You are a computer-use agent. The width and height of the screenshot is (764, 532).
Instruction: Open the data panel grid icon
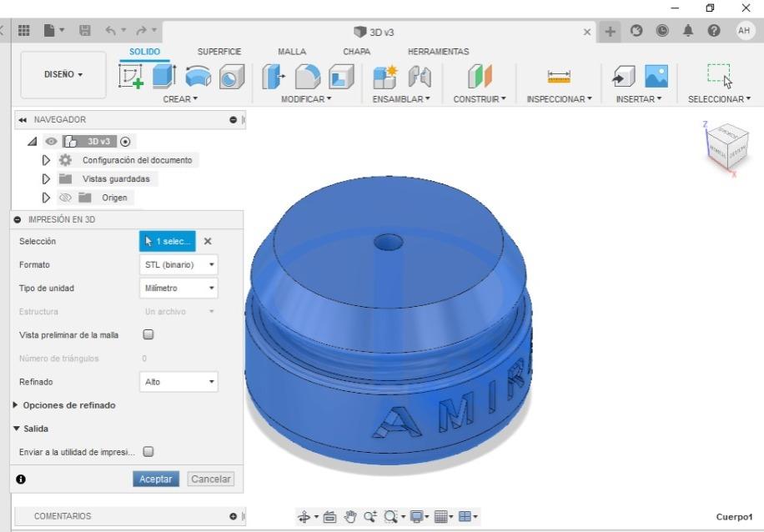click(24, 31)
